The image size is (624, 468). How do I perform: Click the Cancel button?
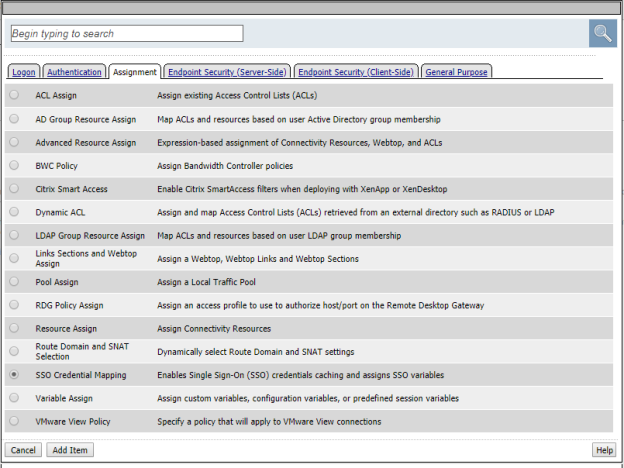(23, 450)
